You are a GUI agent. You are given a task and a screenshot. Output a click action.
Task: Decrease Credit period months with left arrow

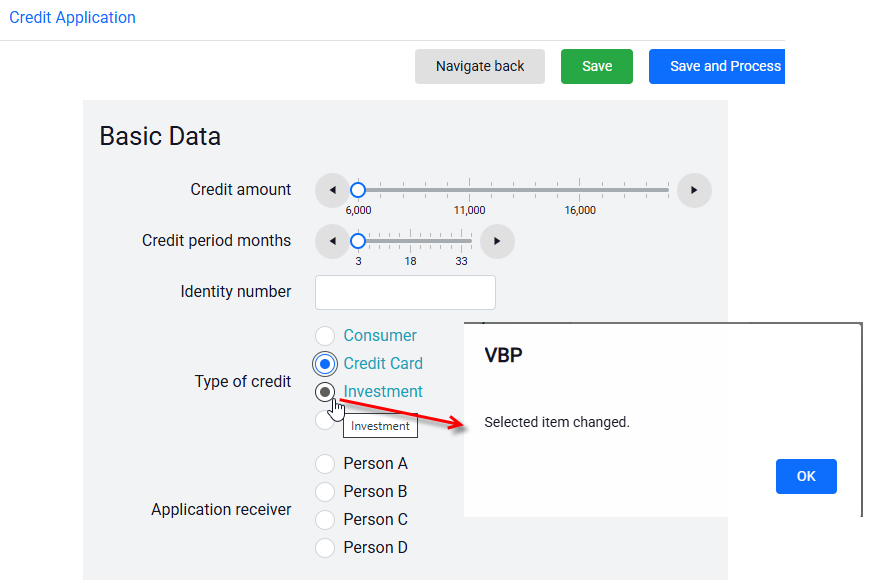pos(332,241)
